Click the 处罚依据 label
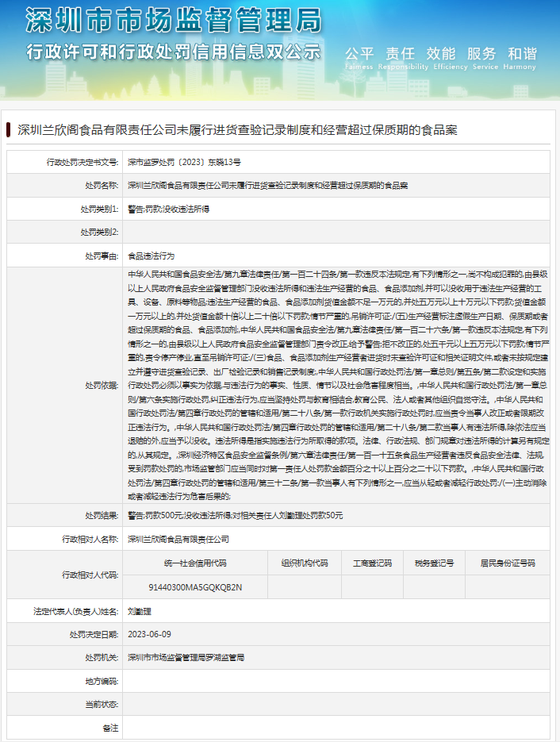The height and width of the screenshot is (742, 560). pyautogui.click(x=102, y=385)
